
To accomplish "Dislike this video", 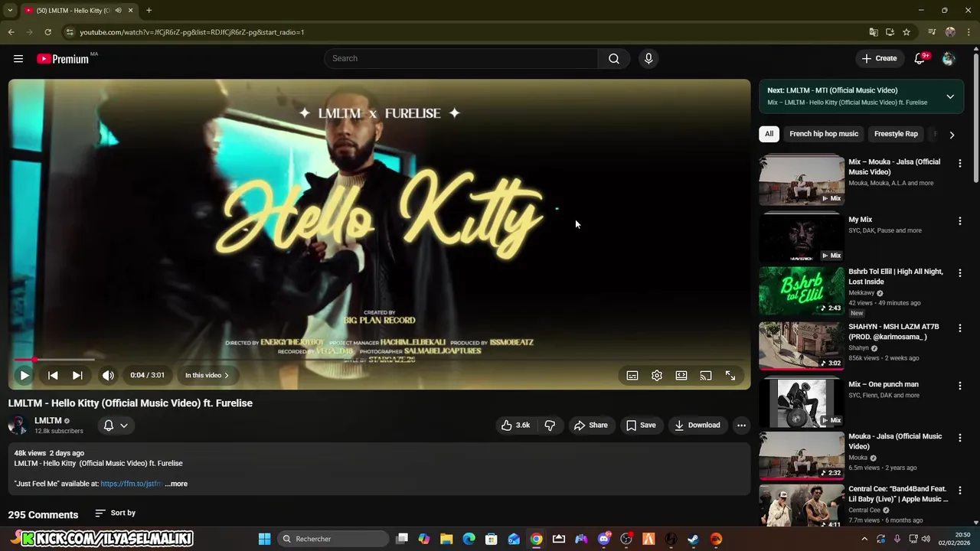I will tap(550, 425).
